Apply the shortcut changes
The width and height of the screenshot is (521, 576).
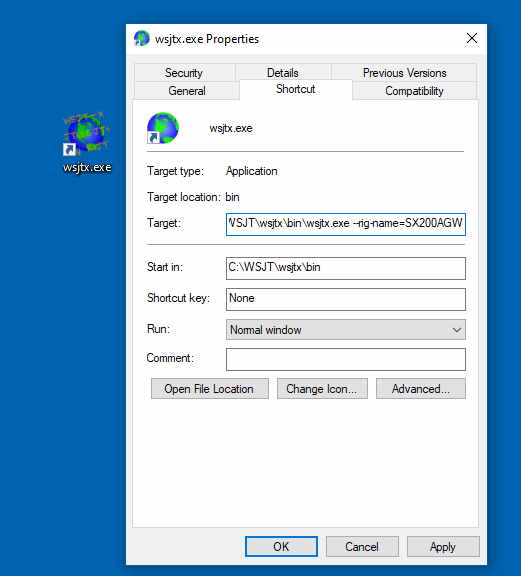pyautogui.click(x=443, y=546)
